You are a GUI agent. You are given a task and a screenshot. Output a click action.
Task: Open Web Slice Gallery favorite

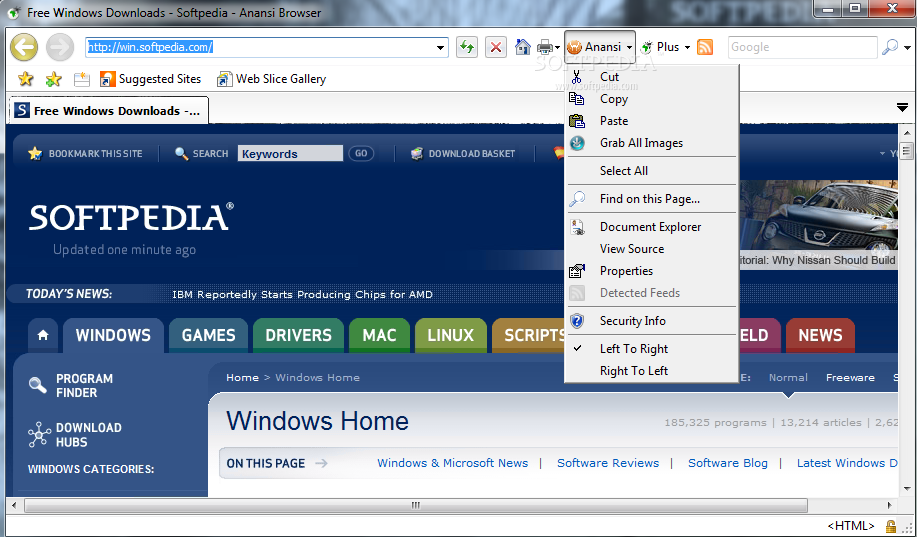(271, 79)
